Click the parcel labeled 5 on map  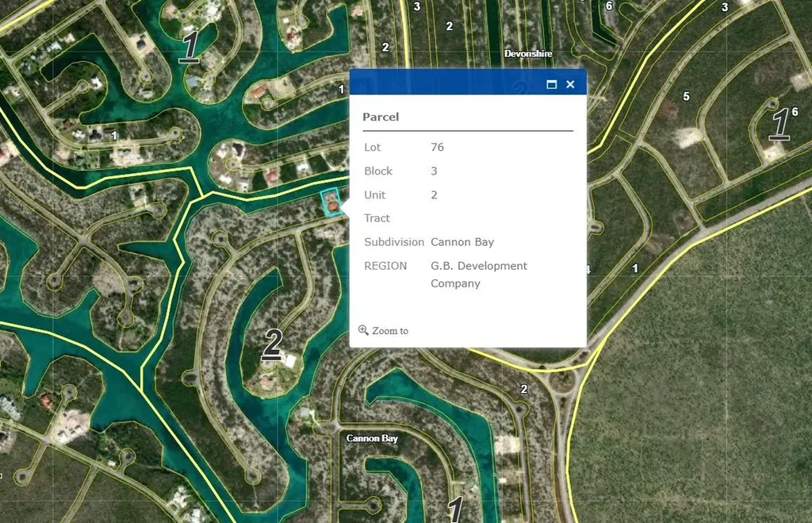click(686, 97)
